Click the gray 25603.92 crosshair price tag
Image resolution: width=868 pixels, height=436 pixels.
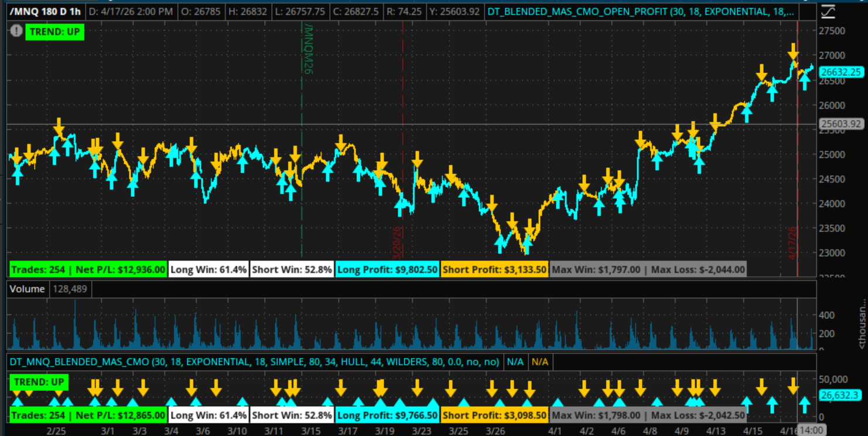(x=841, y=123)
